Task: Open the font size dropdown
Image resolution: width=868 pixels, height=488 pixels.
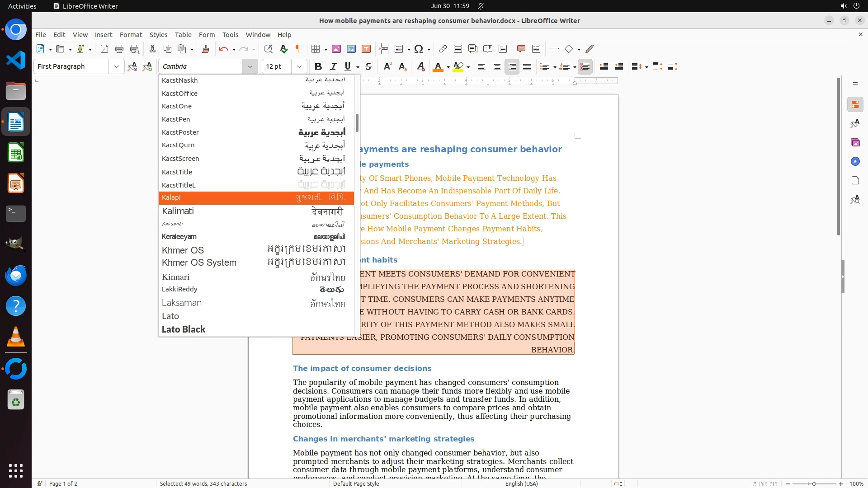Action: (x=299, y=66)
